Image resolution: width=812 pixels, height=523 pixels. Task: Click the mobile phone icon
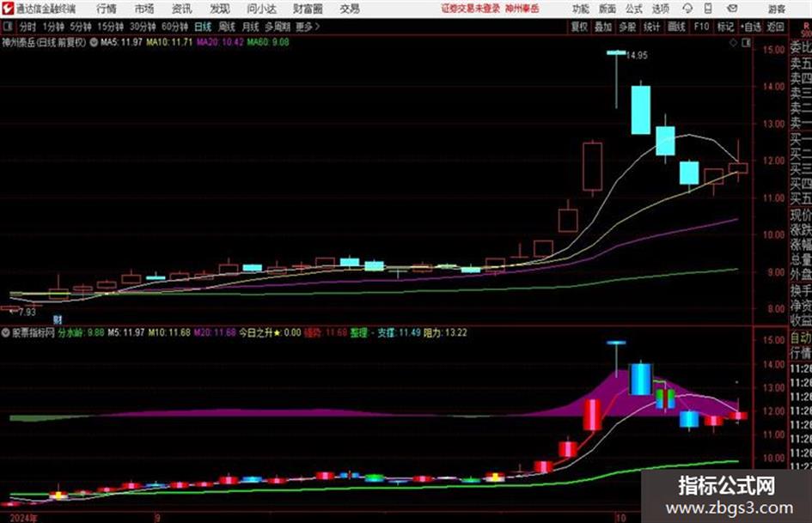(708, 9)
